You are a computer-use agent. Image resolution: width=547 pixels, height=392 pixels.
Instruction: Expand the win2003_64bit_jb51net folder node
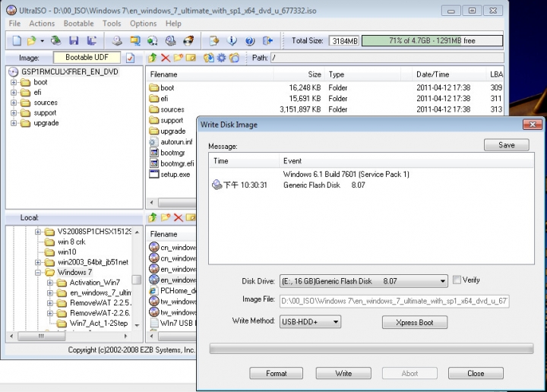tap(38, 262)
